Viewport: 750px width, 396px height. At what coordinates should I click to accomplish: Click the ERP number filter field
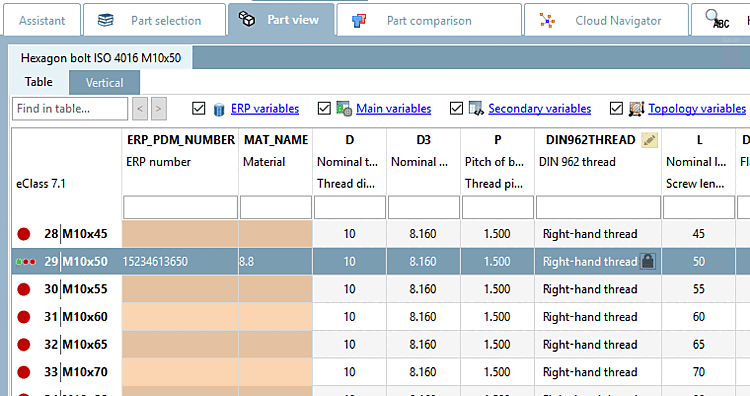tap(180, 208)
